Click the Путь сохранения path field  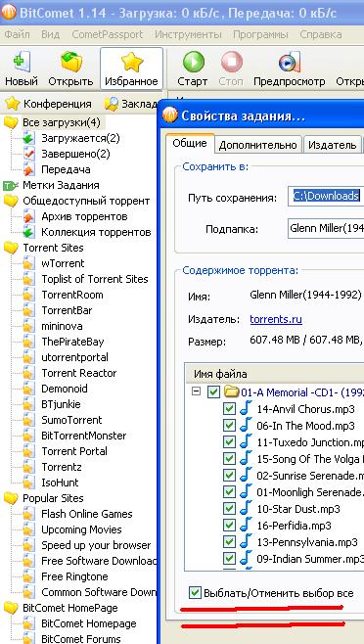point(326,197)
